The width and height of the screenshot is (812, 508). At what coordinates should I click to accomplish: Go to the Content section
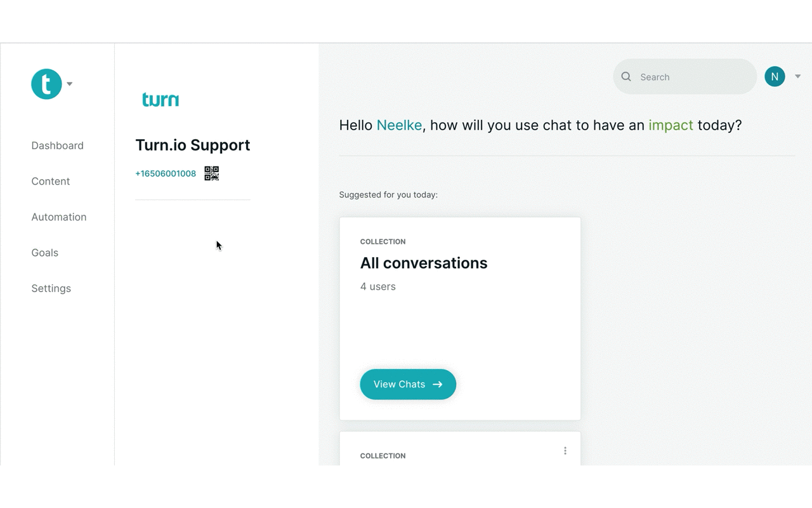coord(51,181)
